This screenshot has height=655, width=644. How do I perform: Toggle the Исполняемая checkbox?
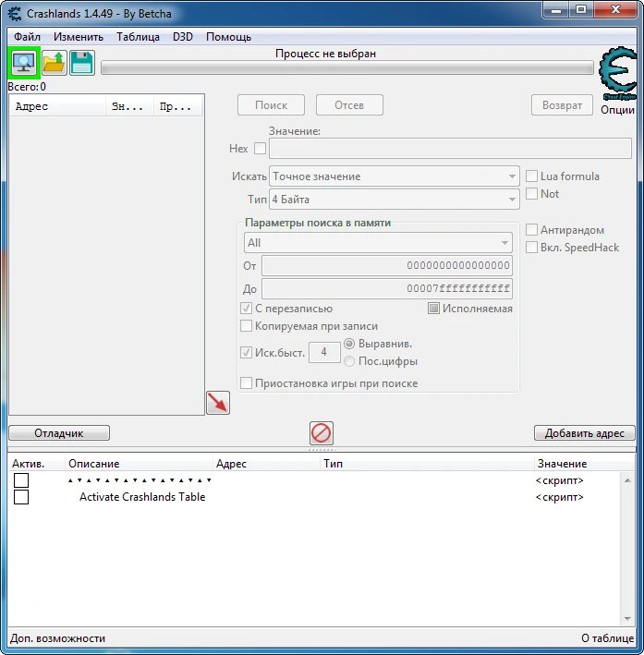[433, 309]
